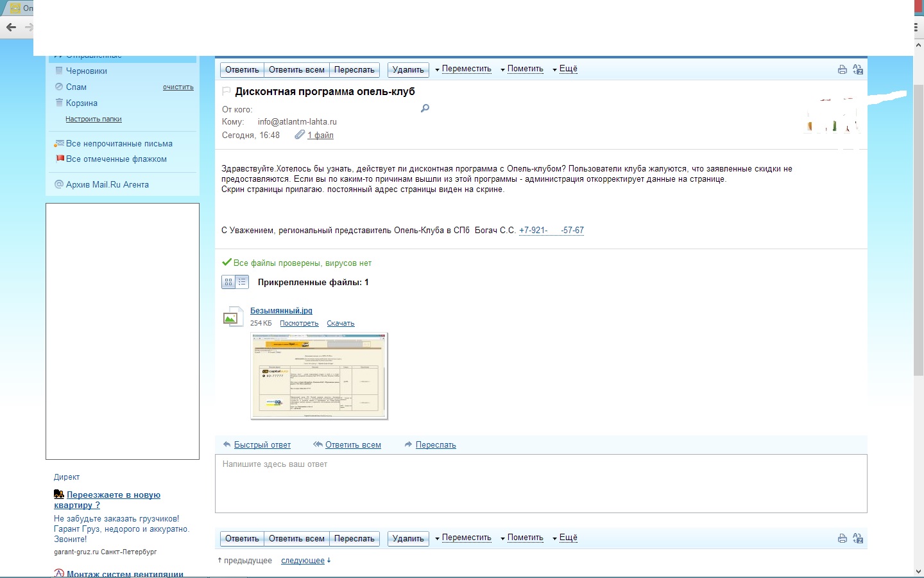The height and width of the screenshot is (578, 924).
Task: Toggle the flag next to the email subject
Action: pos(226,91)
